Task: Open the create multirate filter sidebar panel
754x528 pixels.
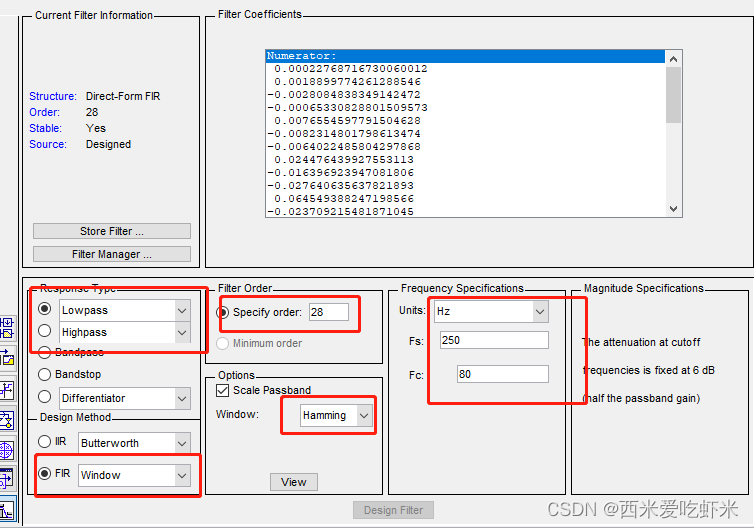Action: pos(7,328)
